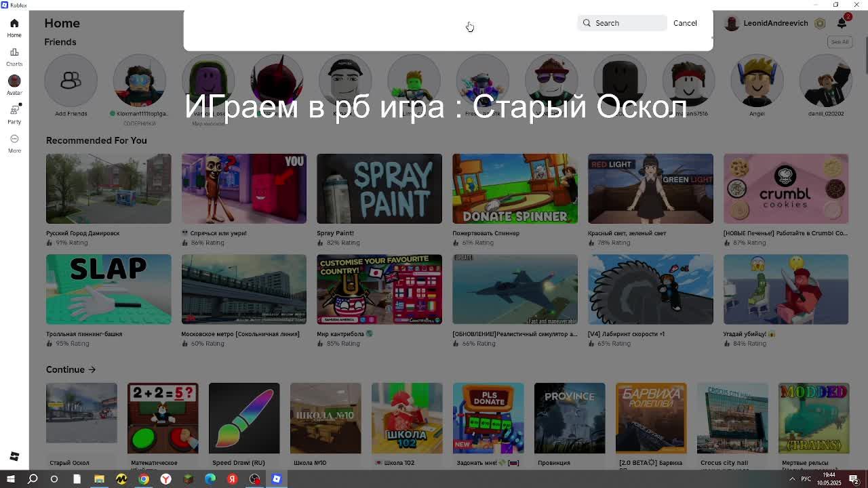Viewport: 868px width, 488px height.
Task: Cancel the search overlay
Action: tap(685, 23)
